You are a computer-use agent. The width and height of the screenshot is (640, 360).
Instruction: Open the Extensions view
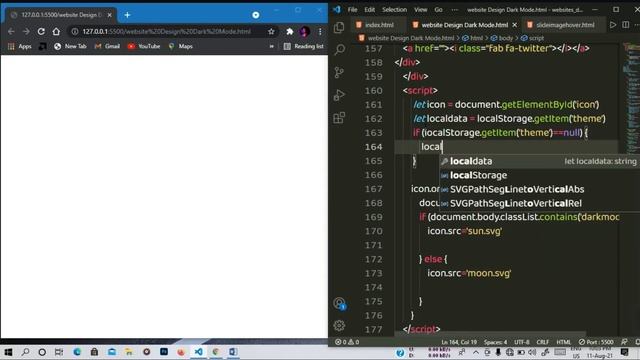(x=339, y=118)
